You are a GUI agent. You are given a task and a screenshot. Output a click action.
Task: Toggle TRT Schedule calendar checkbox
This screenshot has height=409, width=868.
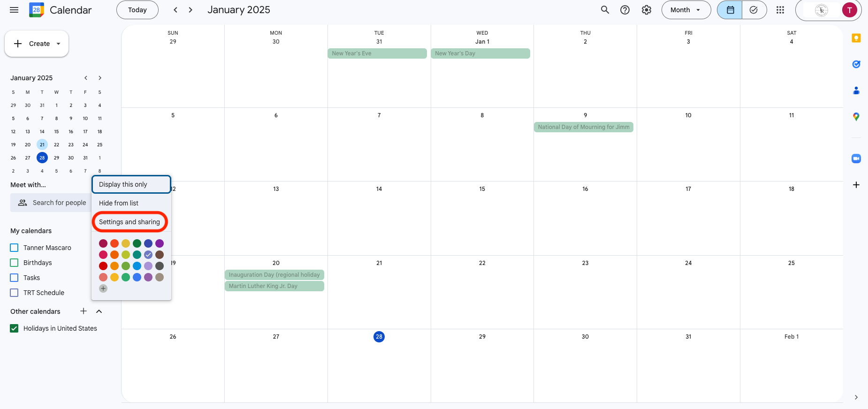[x=14, y=293]
